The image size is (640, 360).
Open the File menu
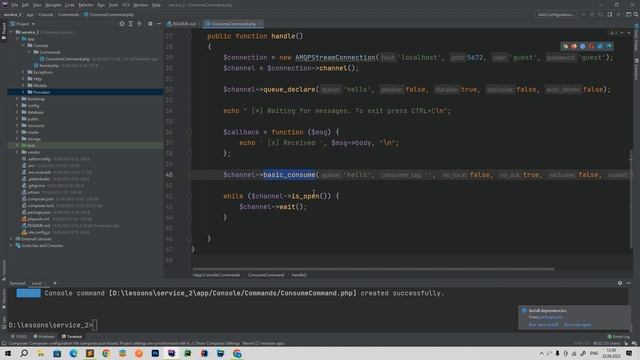point(15,5)
